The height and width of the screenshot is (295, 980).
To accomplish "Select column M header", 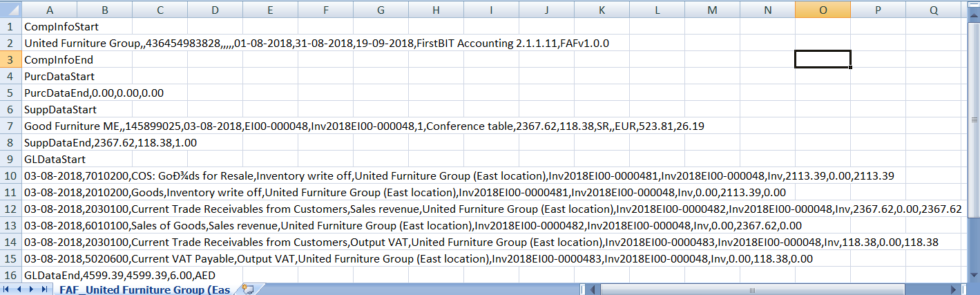I will (712, 10).
